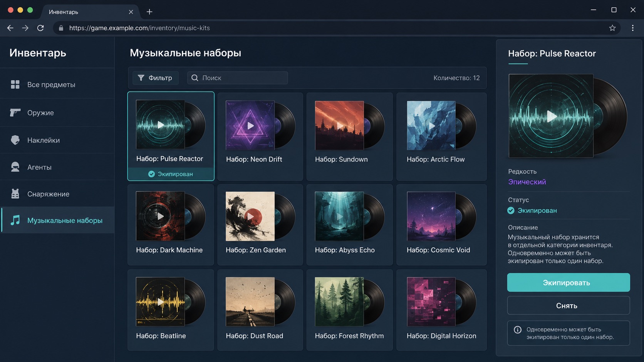Click the funnel filter icon

pos(141,78)
